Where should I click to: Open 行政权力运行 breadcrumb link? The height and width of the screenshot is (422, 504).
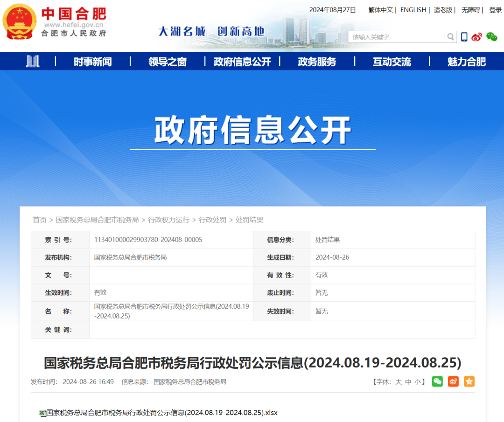point(169,220)
